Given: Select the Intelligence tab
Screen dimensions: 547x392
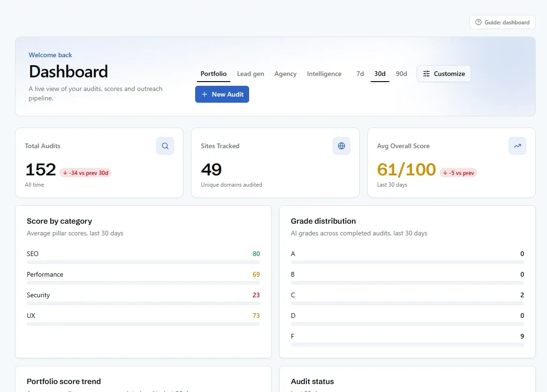Looking at the screenshot, I should coord(324,74).
